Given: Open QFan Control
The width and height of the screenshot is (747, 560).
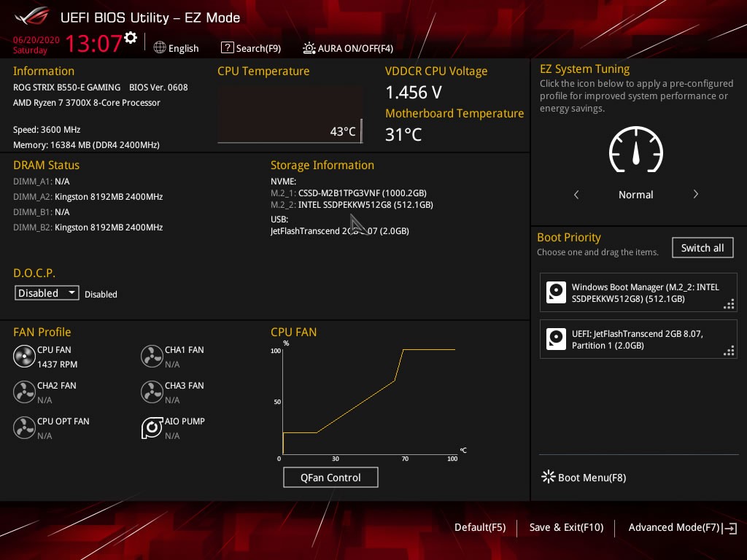Looking at the screenshot, I should coord(330,477).
